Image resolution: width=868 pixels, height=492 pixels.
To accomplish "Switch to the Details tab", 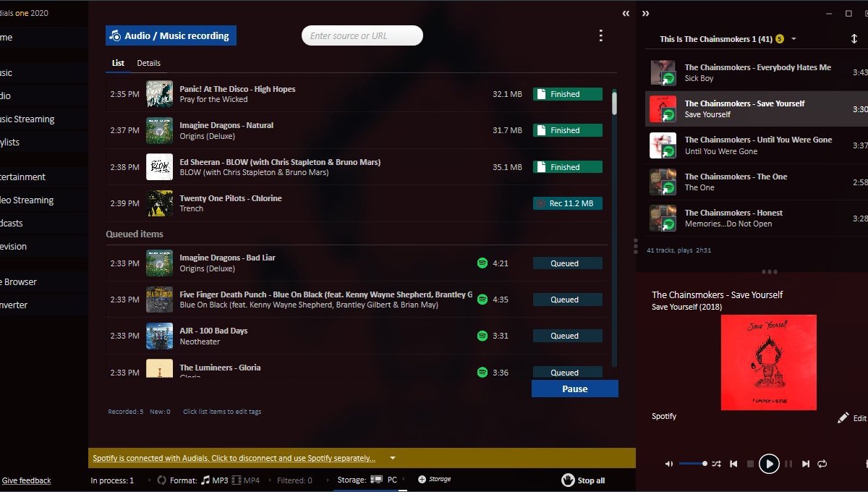I will 149,63.
